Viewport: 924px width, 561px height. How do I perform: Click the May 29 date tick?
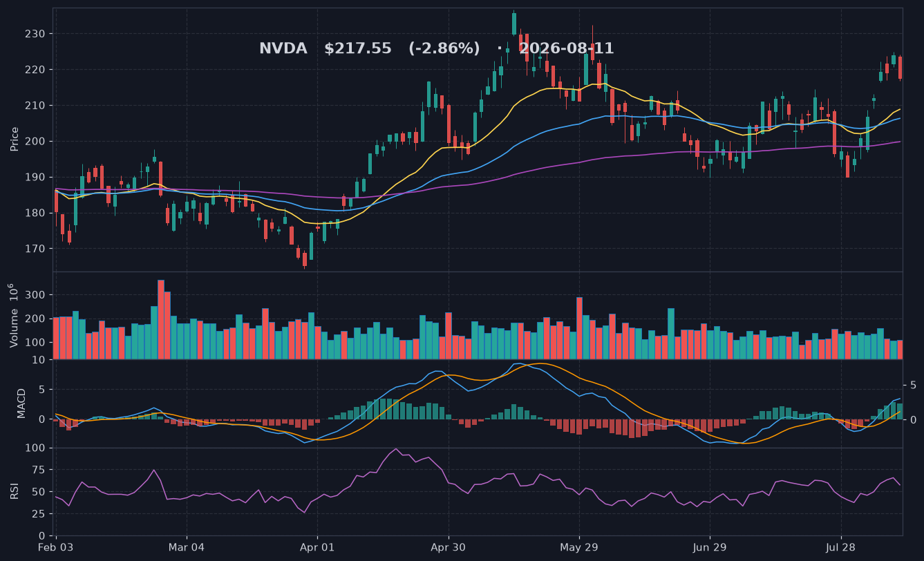pos(578,548)
